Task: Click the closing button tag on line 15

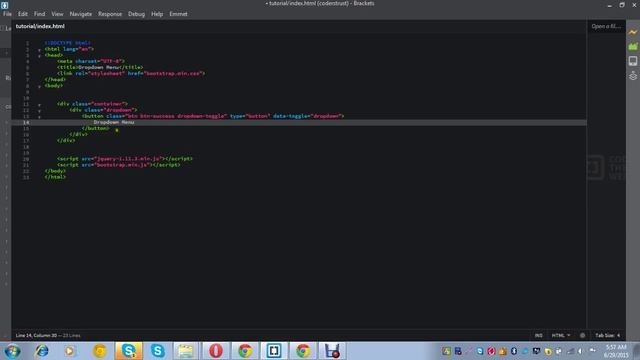Action: click(96, 128)
